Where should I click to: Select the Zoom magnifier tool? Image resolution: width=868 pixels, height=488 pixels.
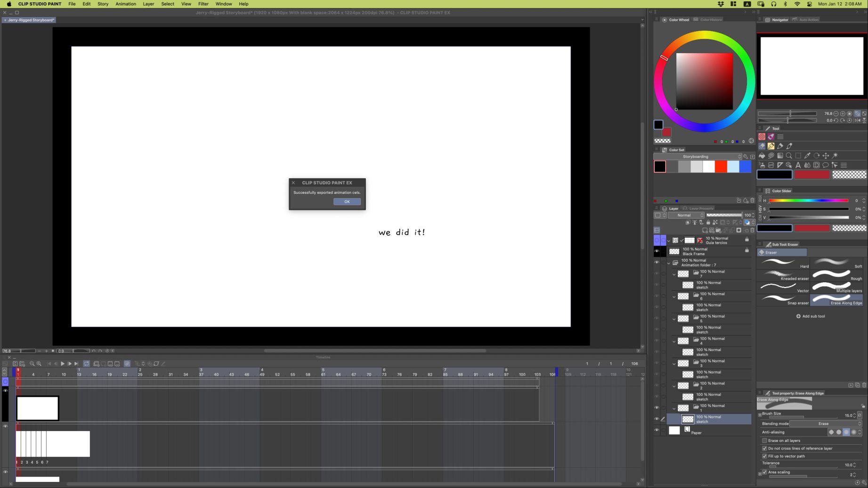(789, 155)
